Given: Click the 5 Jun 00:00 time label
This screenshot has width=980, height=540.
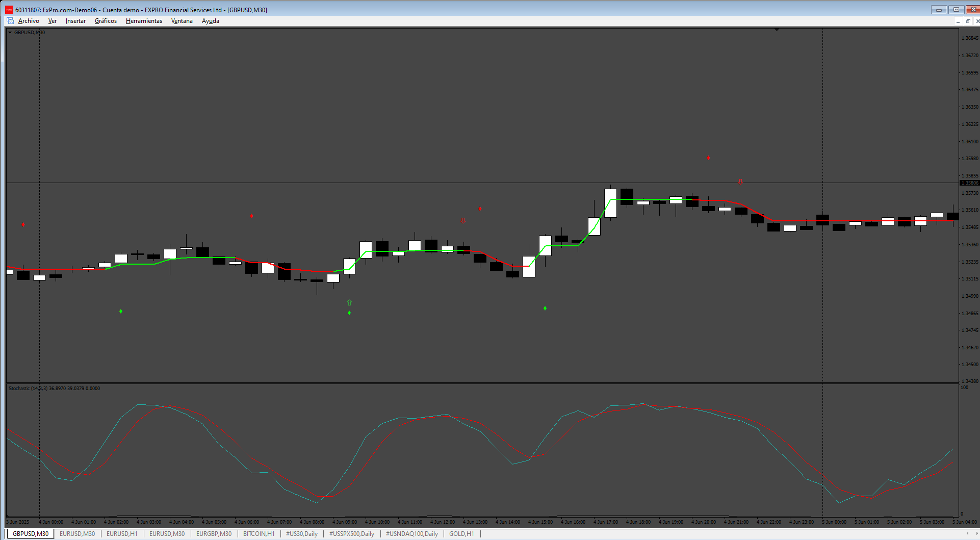Looking at the screenshot, I should 834,522.
